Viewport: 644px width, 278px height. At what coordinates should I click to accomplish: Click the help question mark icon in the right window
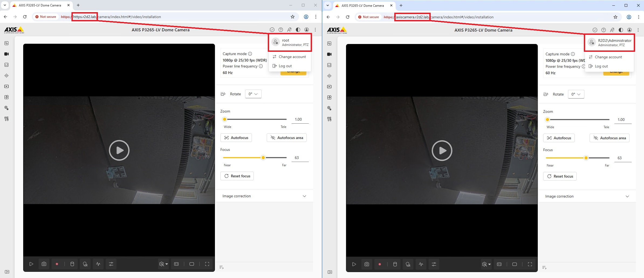(604, 30)
